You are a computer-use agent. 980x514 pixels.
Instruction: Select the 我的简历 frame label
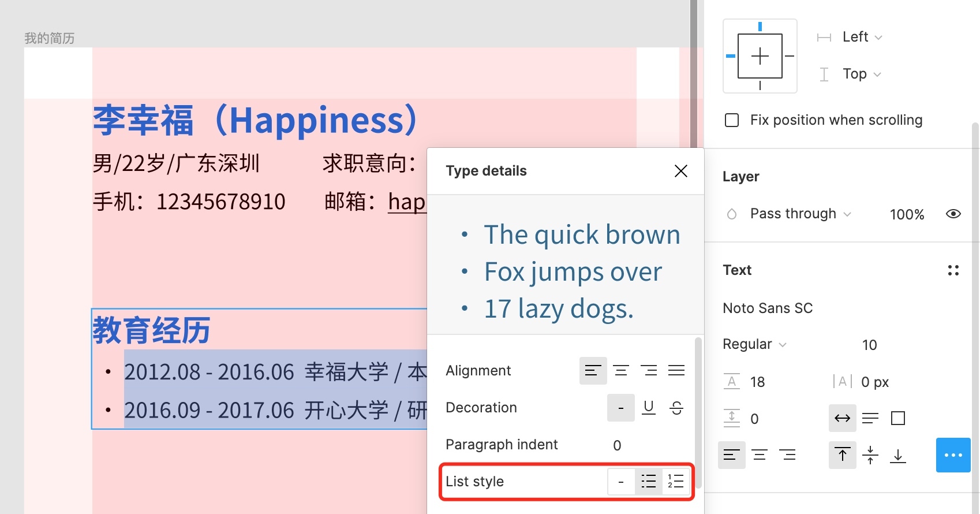[50, 38]
